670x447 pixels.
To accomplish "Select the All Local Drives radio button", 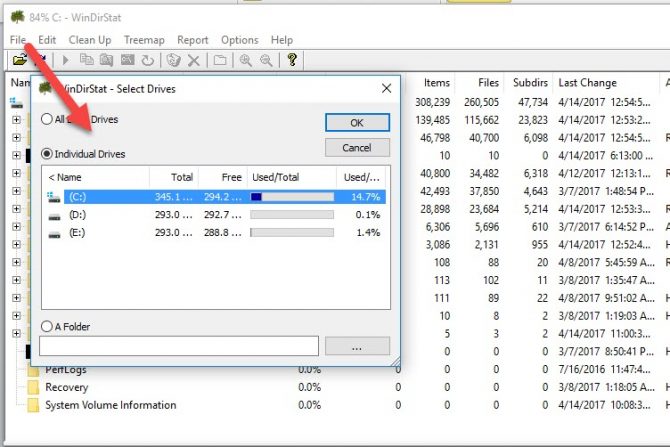I will [47, 119].
